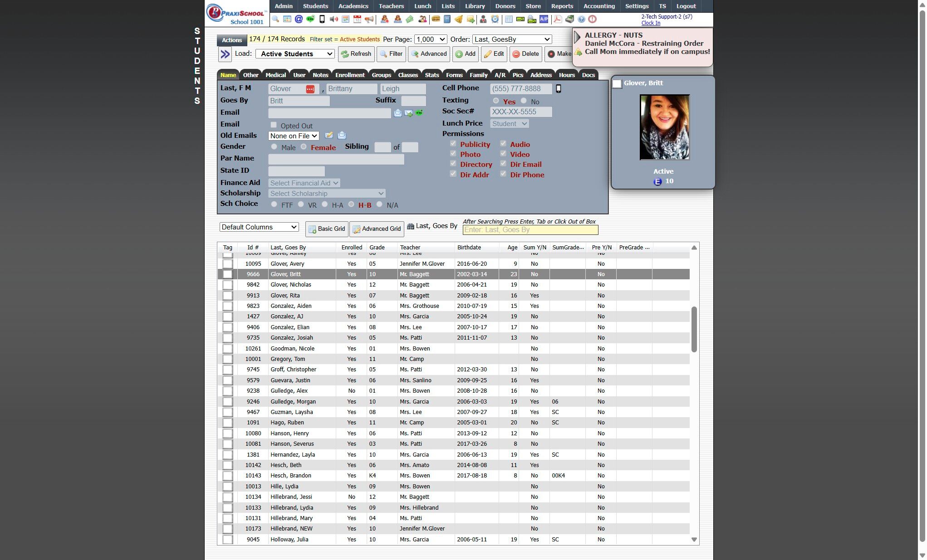Click the blue @ email toolbar icon
The image size is (927, 560).
pos(299,19)
